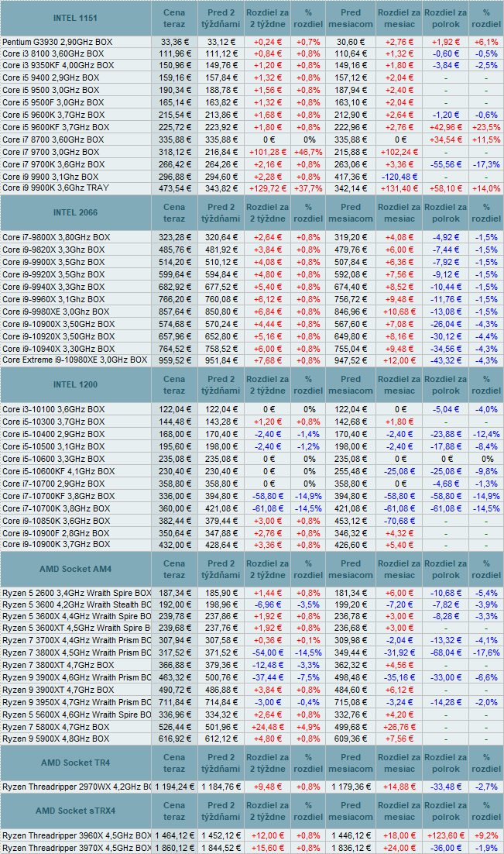Click the +23,5% half-year percent cell
Screen dimensions: 504x854
tap(486, 127)
